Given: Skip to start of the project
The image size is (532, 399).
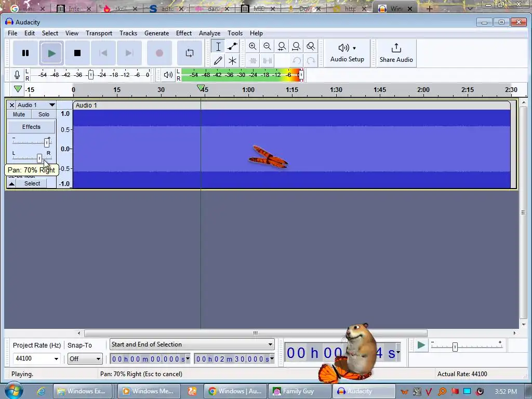Looking at the screenshot, I should pyautogui.click(x=103, y=53).
